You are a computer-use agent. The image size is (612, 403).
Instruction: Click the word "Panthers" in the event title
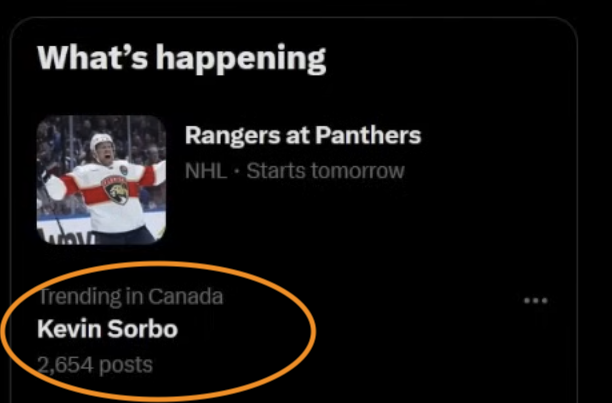click(368, 136)
